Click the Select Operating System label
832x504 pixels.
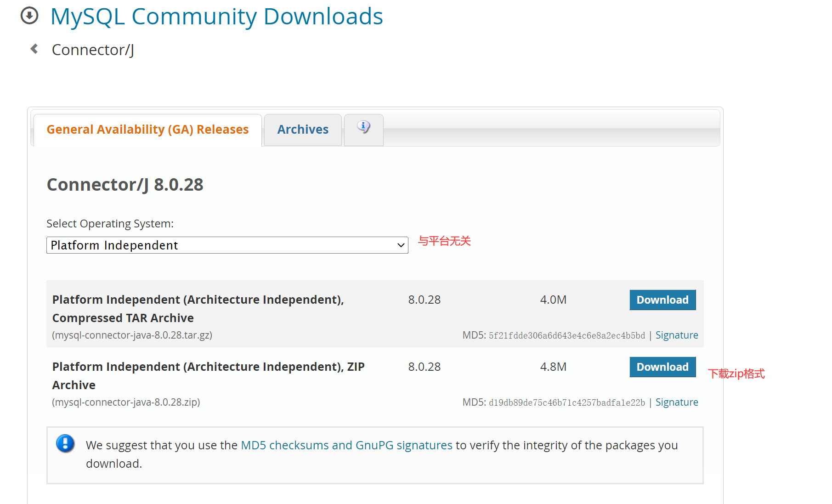110,224
